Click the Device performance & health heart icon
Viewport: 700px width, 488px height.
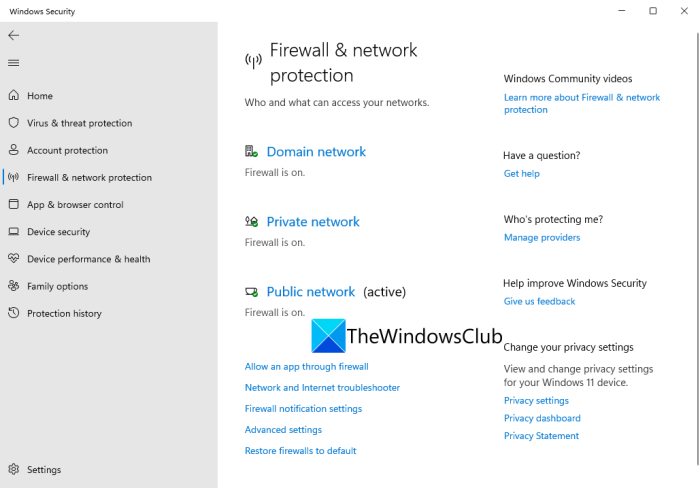pos(14,258)
